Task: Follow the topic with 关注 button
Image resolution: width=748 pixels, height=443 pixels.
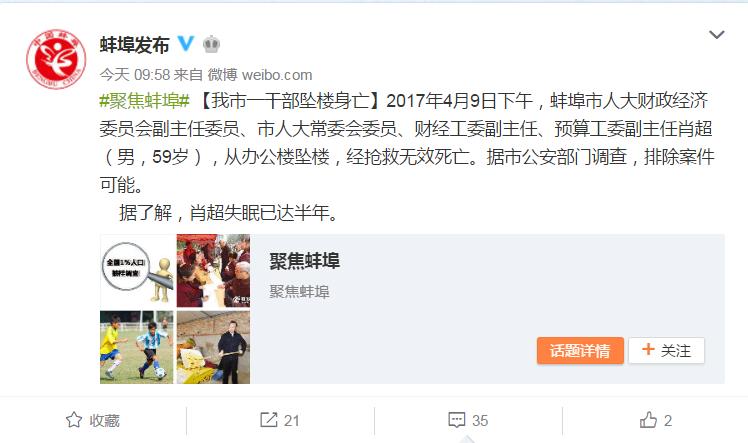Action: tap(666, 350)
